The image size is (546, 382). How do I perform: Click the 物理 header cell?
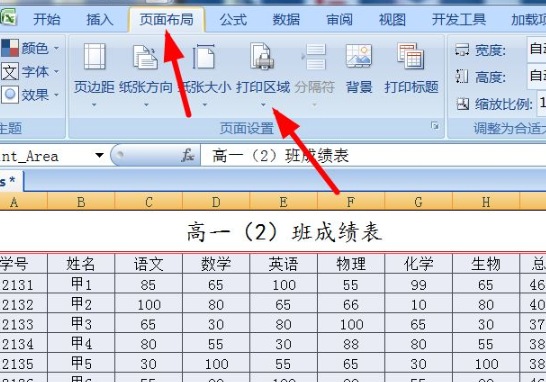tap(351, 264)
